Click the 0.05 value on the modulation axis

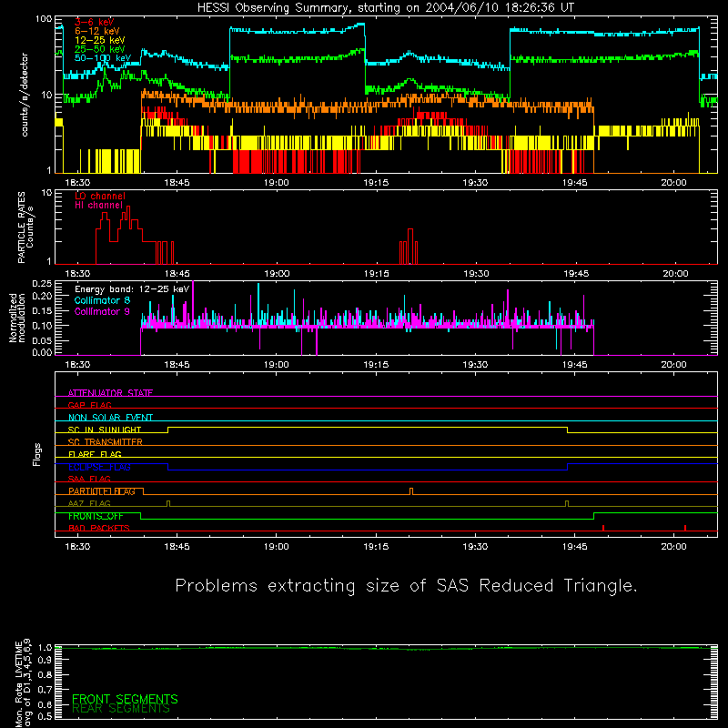(x=42, y=340)
